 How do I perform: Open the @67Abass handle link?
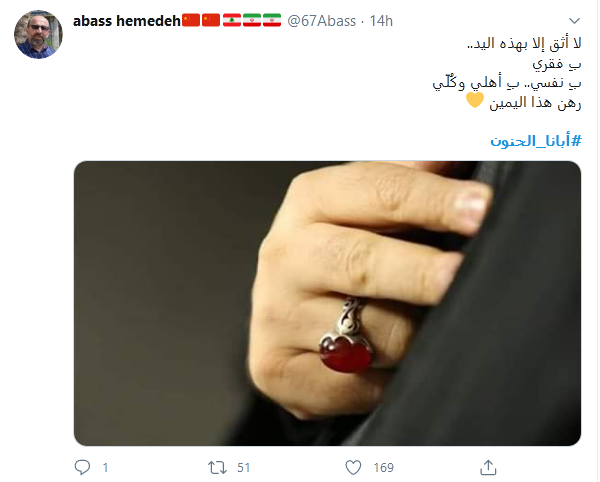(x=321, y=21)
